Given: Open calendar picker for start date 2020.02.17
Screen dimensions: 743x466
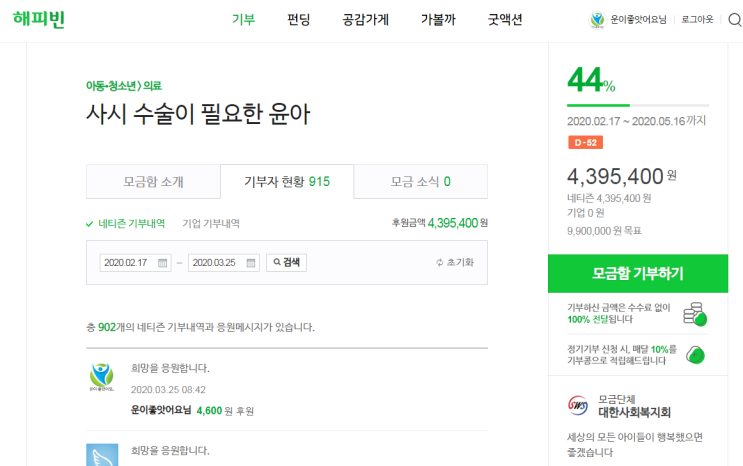Looking at the screenshot, I should click(x=163, y=263).
